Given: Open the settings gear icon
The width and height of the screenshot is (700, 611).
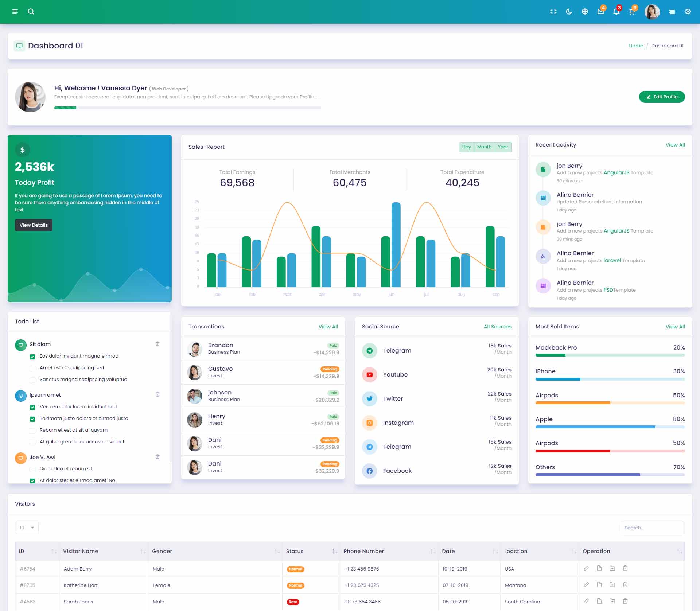Looking at the screenshot, I should point(688,12).
